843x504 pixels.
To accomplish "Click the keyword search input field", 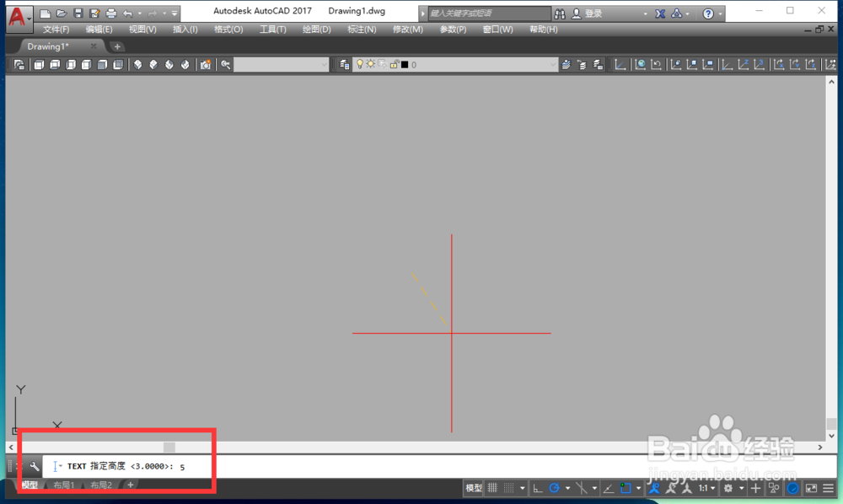I will 489,13.
